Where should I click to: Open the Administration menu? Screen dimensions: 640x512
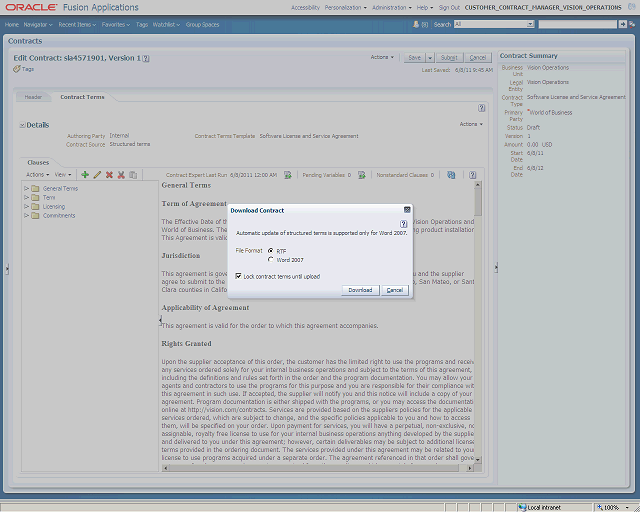coord(391,7)
